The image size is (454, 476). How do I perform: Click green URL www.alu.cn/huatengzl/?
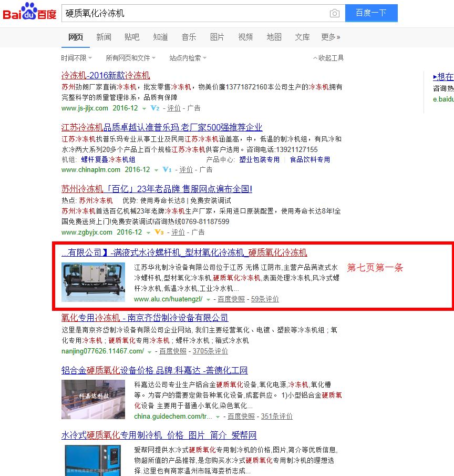pyautogui.click(x=168, y=299)
